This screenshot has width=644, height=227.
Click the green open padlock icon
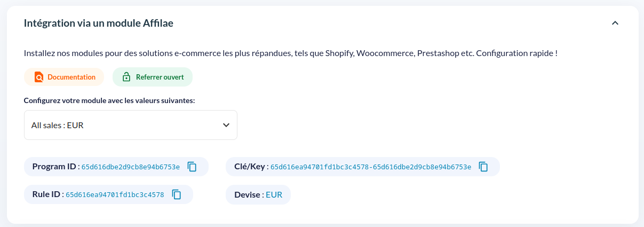pyautogui.click(x=126, y=77)
